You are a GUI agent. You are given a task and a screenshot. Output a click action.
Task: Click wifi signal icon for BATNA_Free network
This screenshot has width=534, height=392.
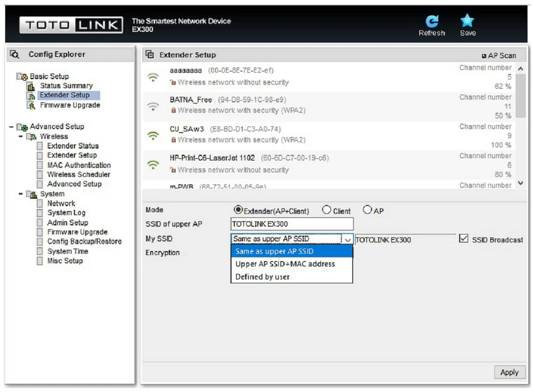tap(153, 106)
